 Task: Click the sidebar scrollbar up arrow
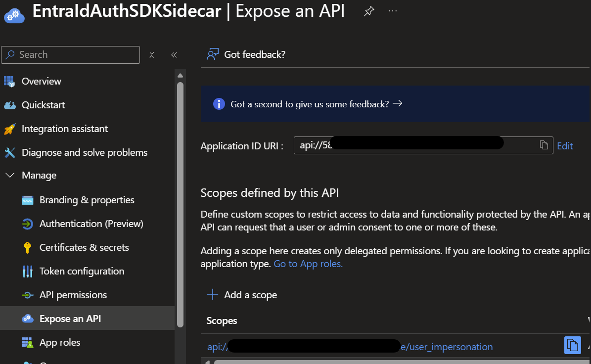coord(180,75)
